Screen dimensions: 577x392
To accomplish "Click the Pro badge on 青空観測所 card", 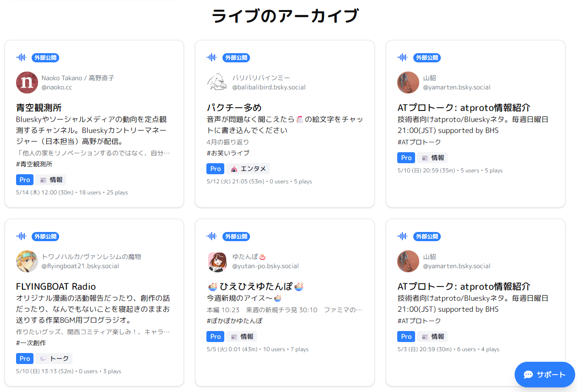I will point(25,180).
